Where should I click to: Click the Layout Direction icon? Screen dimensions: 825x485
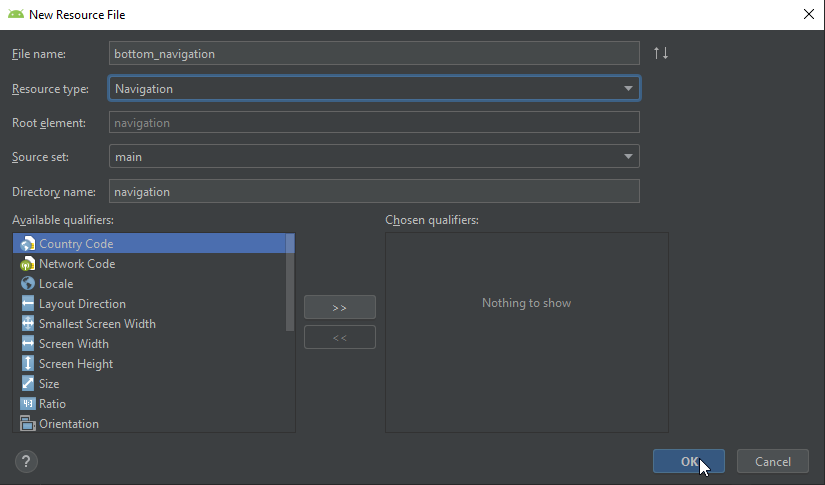tap(27, 304)
